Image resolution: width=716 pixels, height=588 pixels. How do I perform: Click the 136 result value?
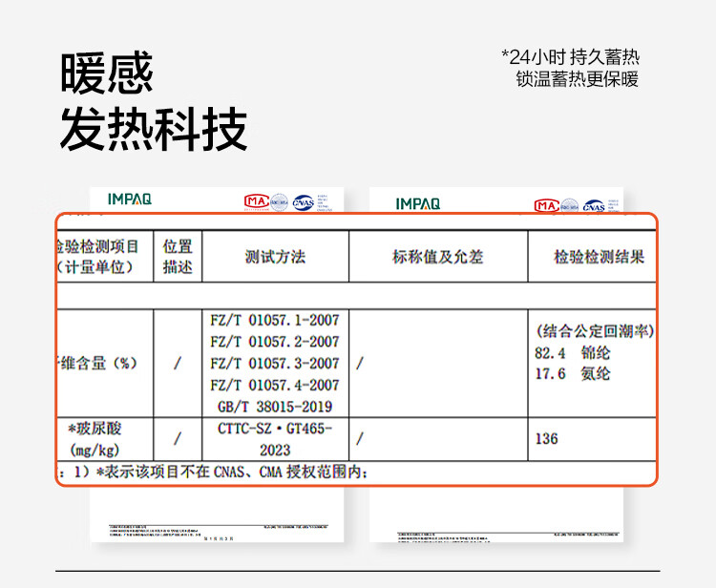pos(547,439)
